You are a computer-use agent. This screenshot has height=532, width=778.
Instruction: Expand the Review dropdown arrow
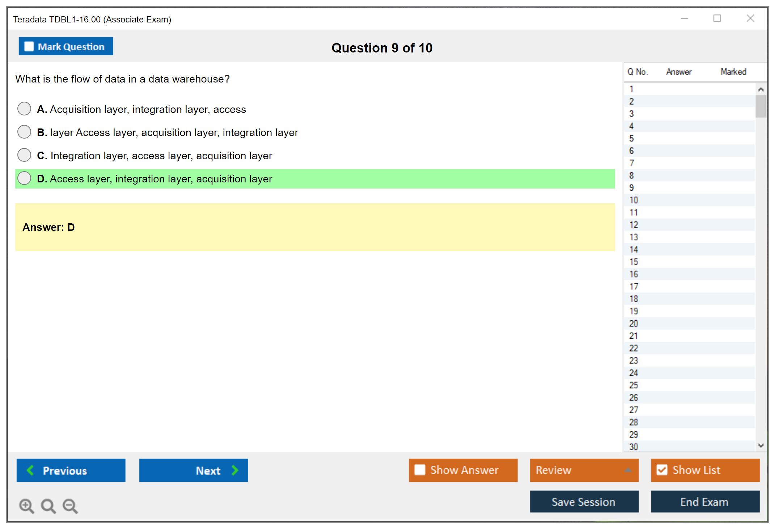[628, 470]
